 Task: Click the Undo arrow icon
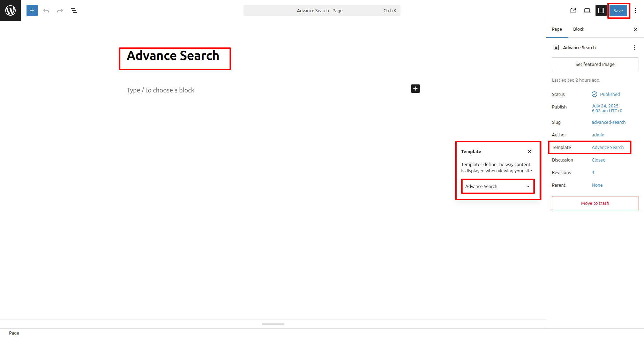pyautogui.click(x=46, y=10)
